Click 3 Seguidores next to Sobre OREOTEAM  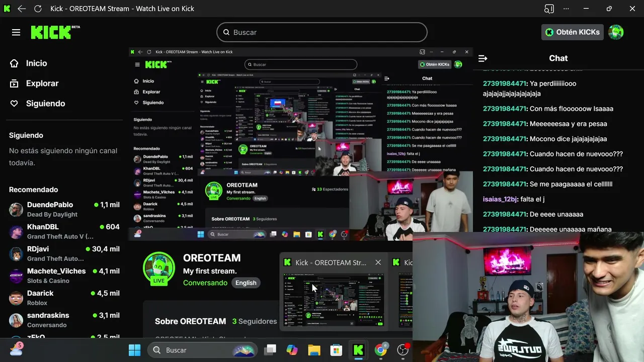(x=255, y=321)
